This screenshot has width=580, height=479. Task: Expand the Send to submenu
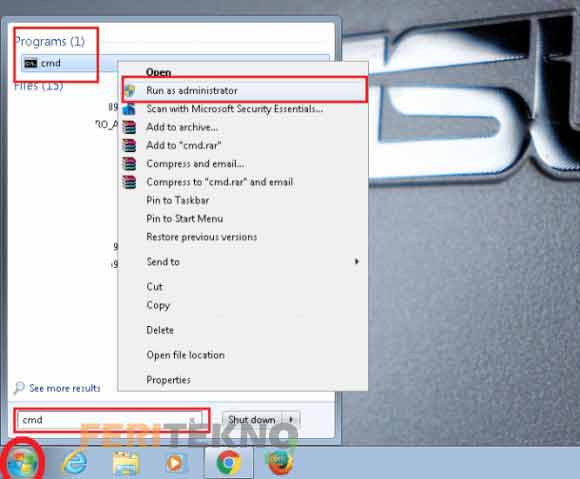click(243, 262)
